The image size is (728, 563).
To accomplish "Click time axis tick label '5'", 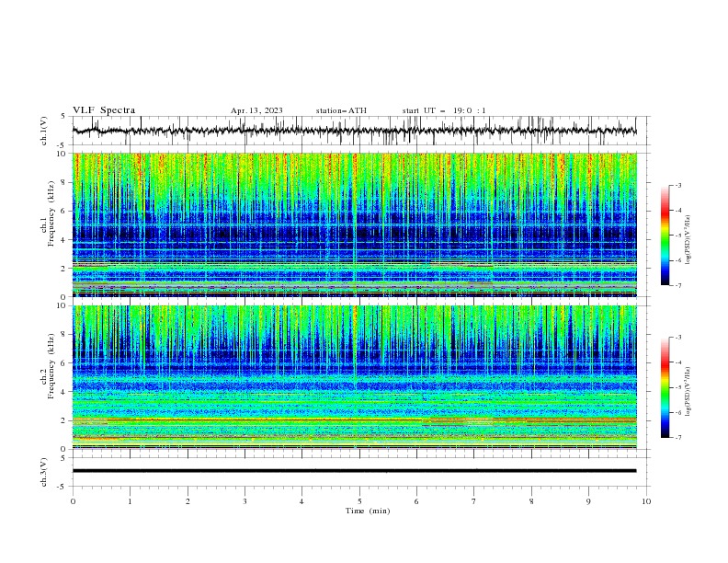I will 359,501.
